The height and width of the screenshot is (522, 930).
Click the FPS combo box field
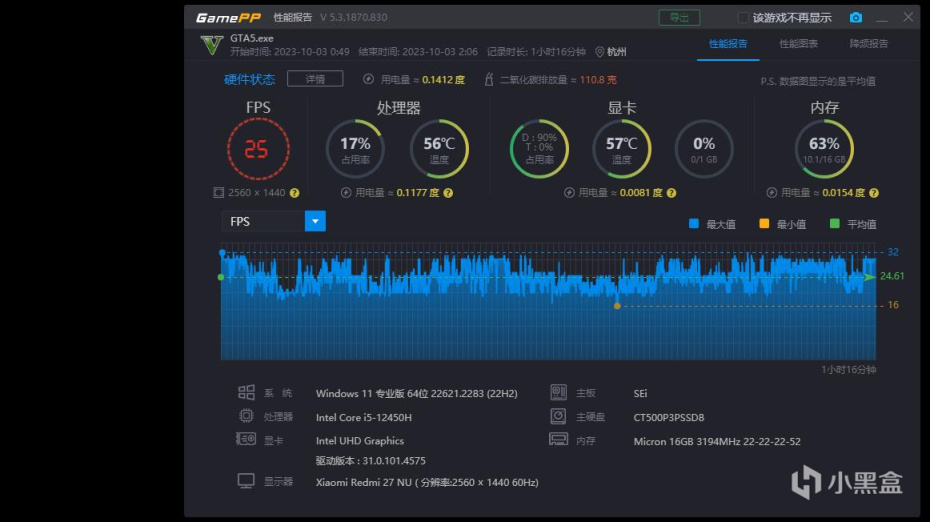click(x=273, y=221)
